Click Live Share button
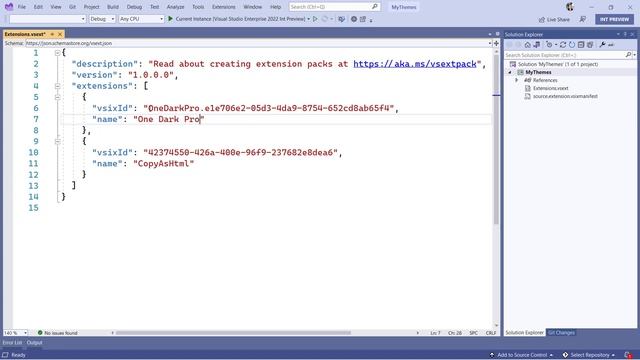 [554, 19]
